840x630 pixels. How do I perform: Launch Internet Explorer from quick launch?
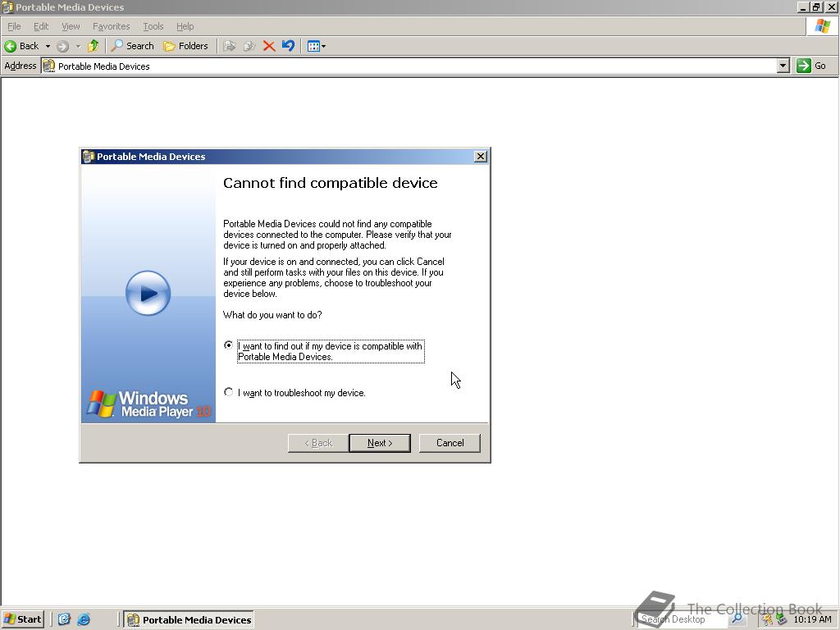(x=84, y=619)
